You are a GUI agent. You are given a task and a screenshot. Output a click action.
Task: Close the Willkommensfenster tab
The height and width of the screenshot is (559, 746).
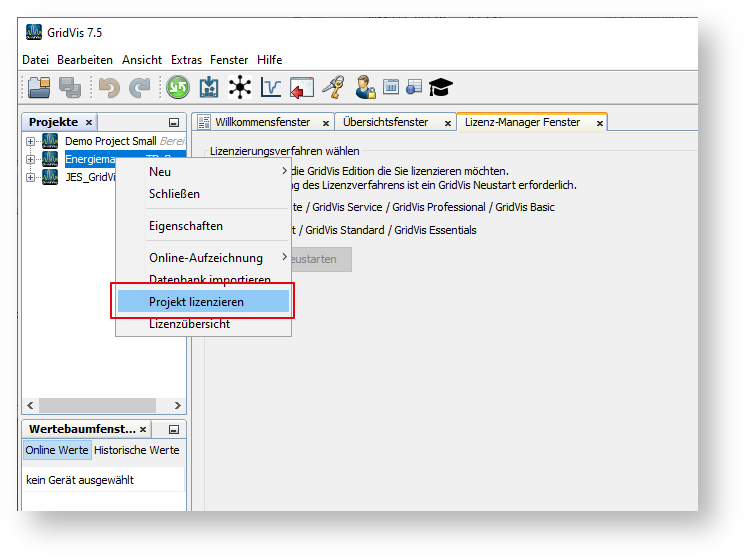326,123
